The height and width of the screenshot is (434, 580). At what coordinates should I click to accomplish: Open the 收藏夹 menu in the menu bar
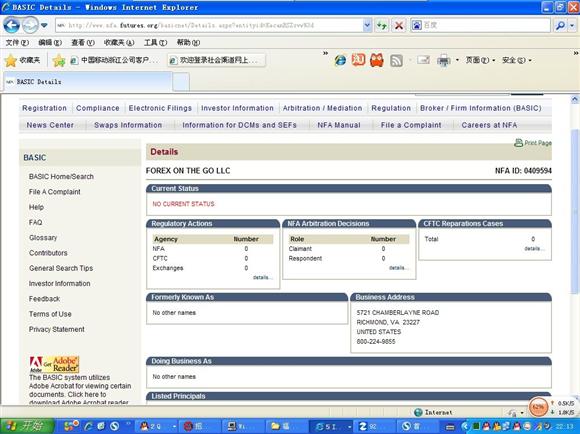[x=119, y=43]
